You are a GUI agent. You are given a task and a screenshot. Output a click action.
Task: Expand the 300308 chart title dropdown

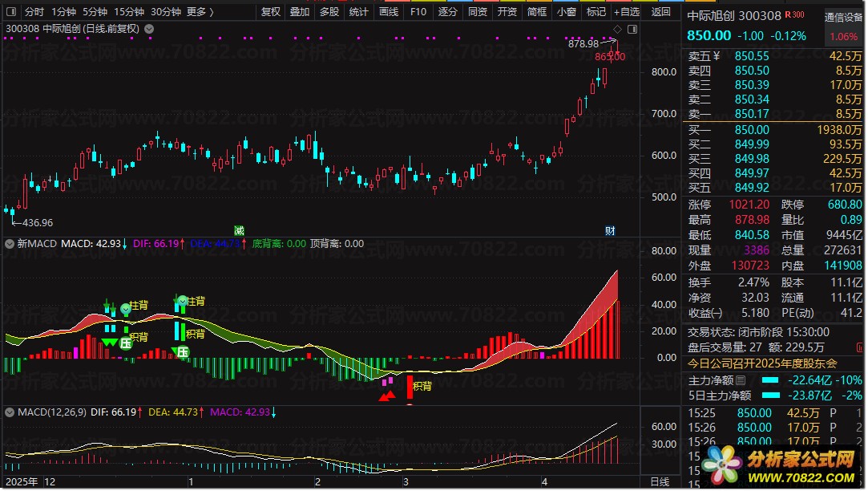click(x=148, y=28)
